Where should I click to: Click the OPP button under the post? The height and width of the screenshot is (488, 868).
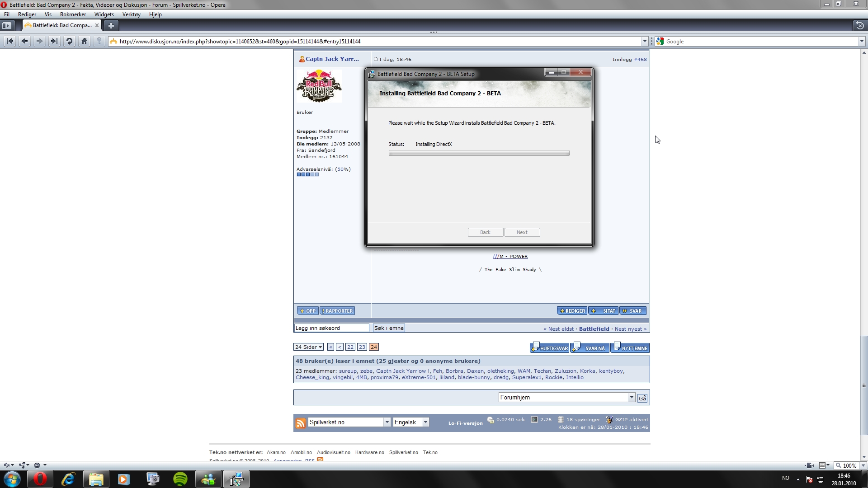point(308,311)
